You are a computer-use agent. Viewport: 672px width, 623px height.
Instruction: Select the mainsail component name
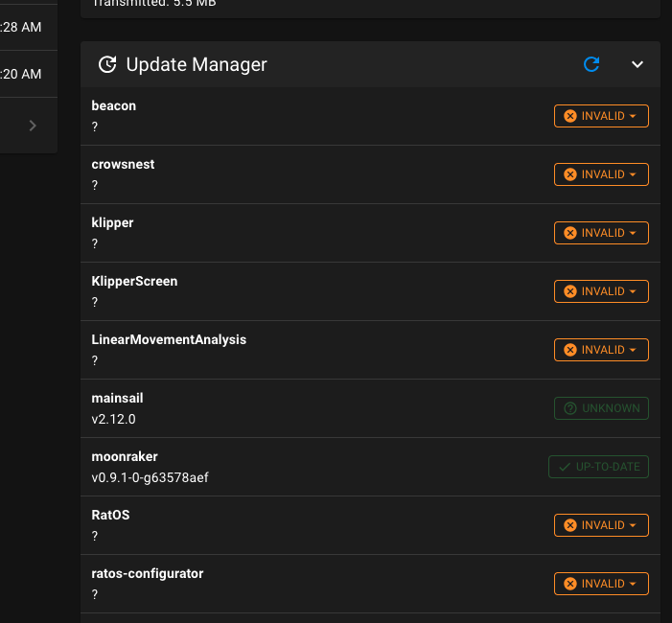point(117,398)
